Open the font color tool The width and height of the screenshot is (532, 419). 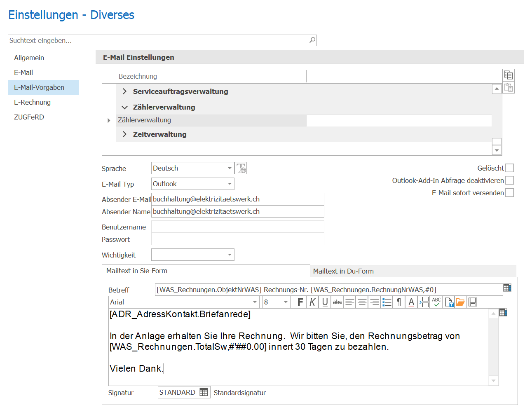click(x=411, y=302)
